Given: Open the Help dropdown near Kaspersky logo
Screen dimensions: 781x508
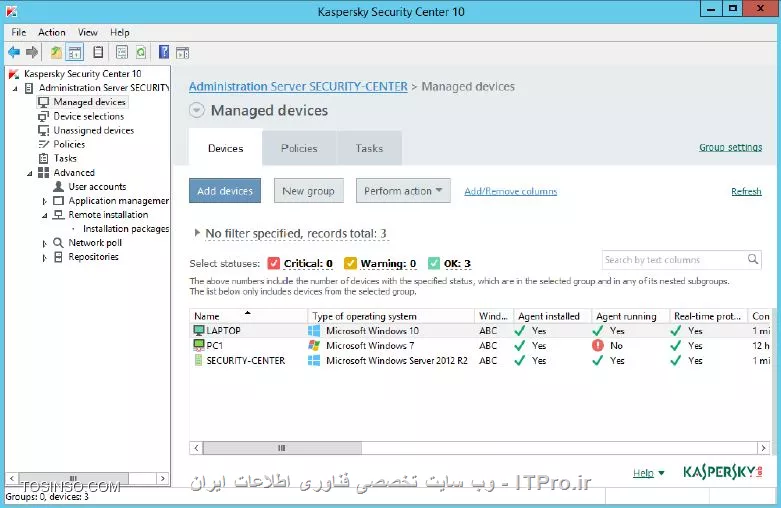Looking at the screenshot, I should click(648, 473).
